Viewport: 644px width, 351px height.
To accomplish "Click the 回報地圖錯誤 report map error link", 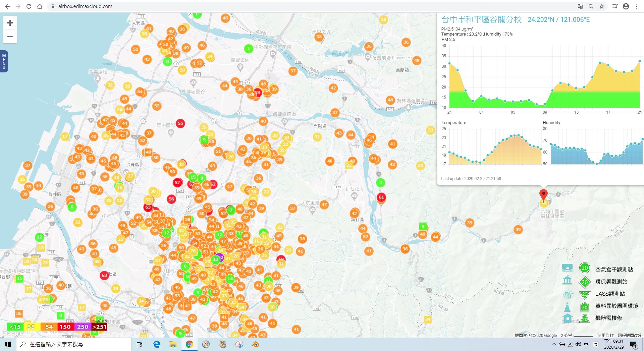I will [630, 335].
